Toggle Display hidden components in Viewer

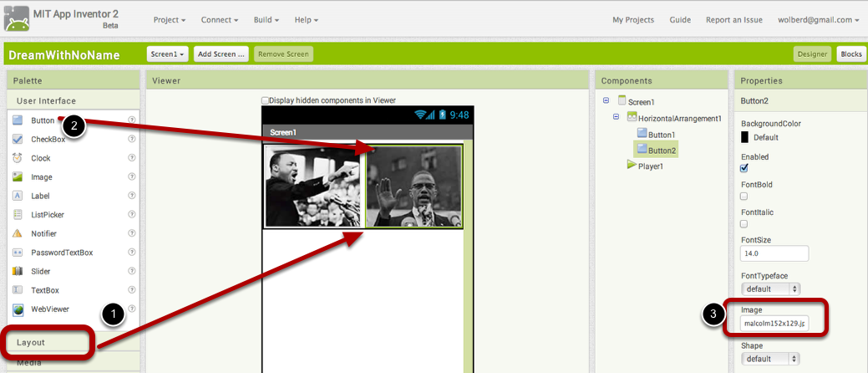[265, 100]
